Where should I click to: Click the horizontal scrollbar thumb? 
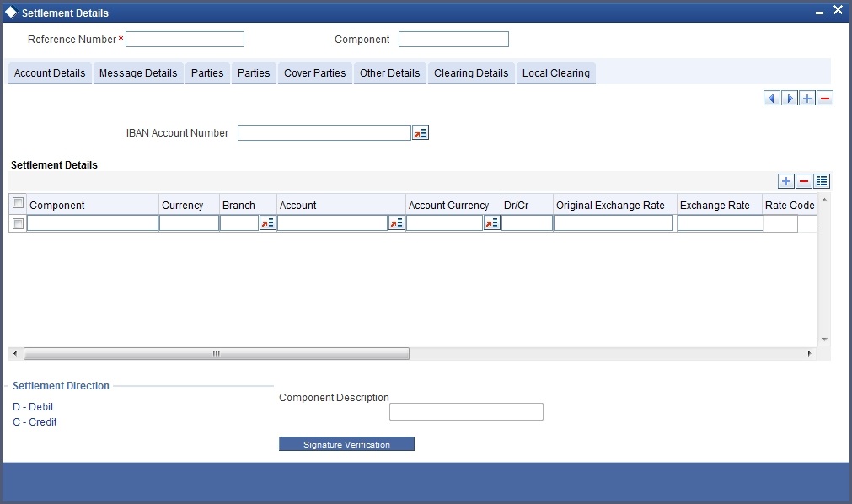[217, 353]
